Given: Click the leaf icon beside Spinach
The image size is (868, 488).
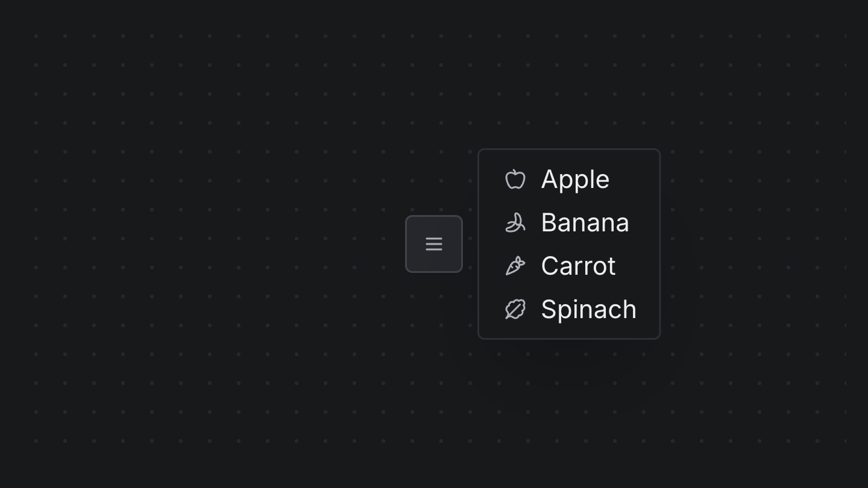Looking at the screenshot, I should (515, 309).
